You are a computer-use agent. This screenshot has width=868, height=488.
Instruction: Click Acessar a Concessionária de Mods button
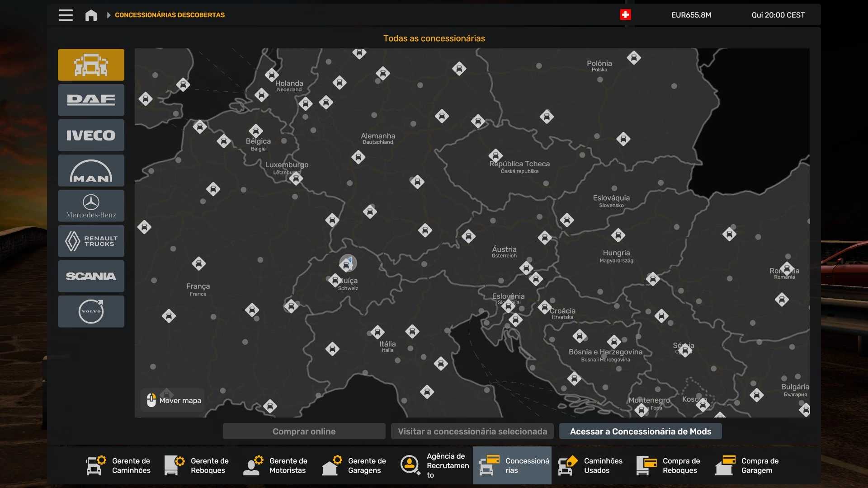click(x=640, y=431)
